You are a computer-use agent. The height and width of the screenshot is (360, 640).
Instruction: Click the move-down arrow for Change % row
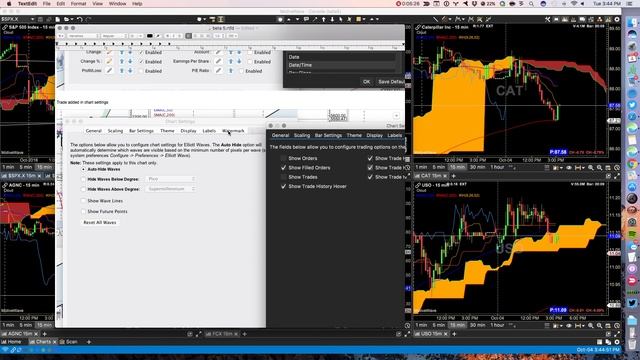click(130, 61)
